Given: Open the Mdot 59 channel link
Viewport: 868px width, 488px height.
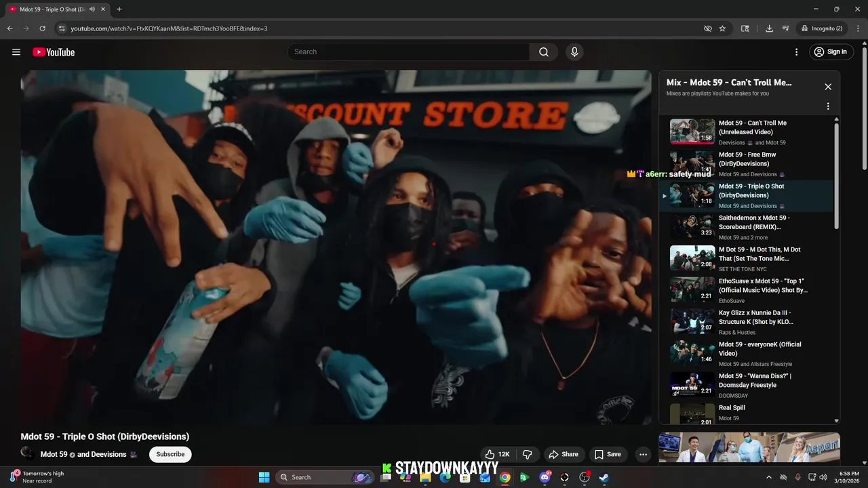Looking at the screenshot, I should coord(54,454).
